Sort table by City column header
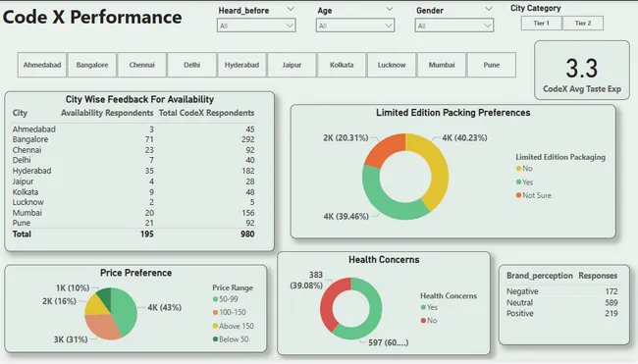 point(20,113)
